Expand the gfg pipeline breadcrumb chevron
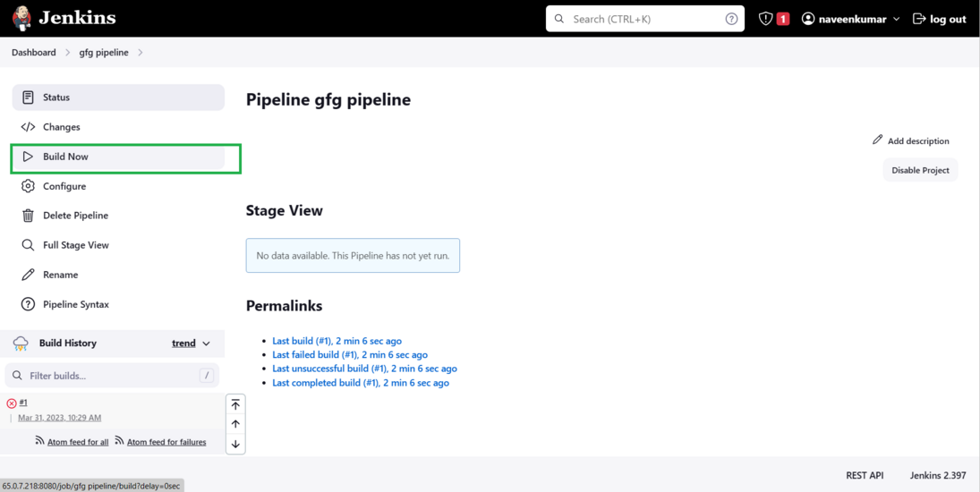This screenshot has height=492, width=980. pyautogui.click(x=141, y=53)
